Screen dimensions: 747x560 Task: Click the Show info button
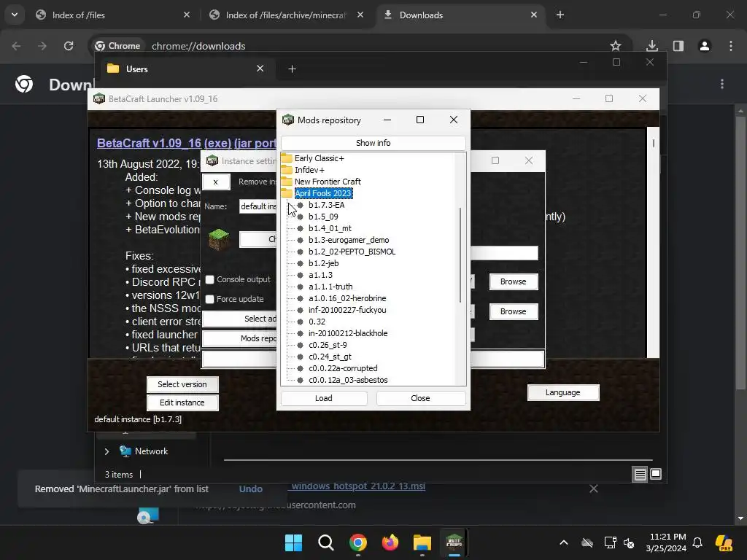point(373,143)
